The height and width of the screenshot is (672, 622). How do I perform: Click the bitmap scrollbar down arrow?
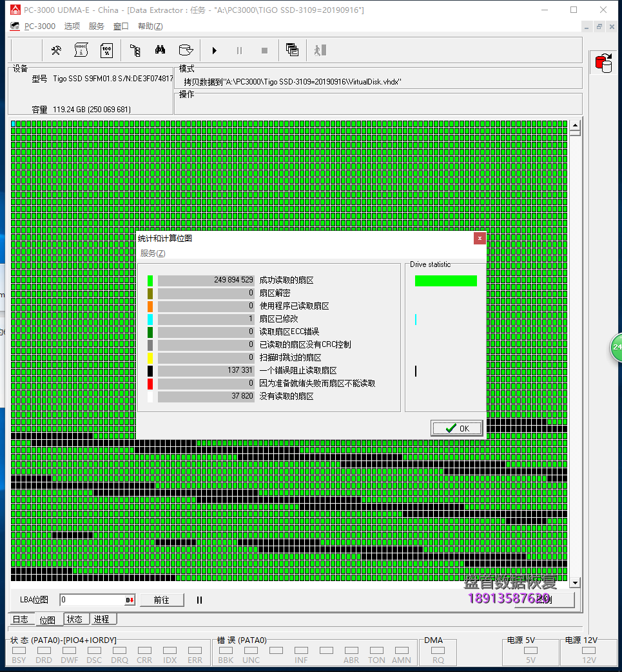(x=575, y=582)
